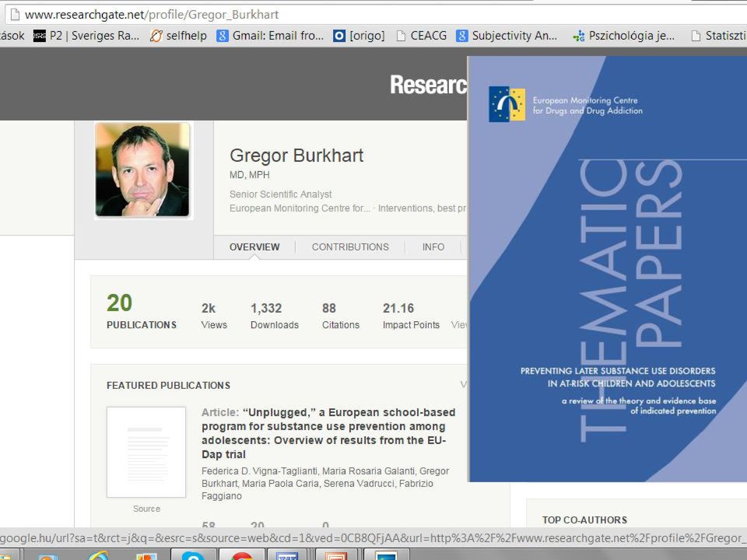747x560 pixels.
Task: Open Skype from the taskbar
Action: pyautogui.click(x=193, y=555)
